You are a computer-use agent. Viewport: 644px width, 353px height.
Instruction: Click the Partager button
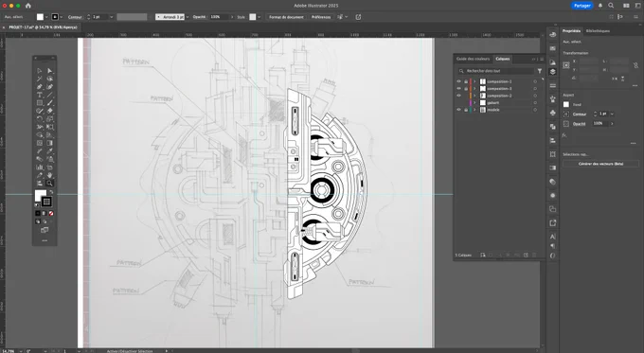(582, 6)
